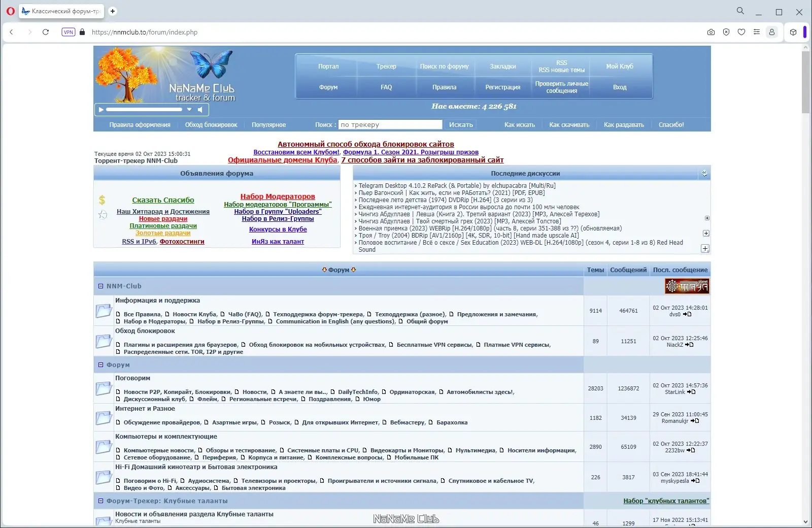Collapse the NNM-Club category
The width and height of the screenshot is (812, 528).
(100, 286)
